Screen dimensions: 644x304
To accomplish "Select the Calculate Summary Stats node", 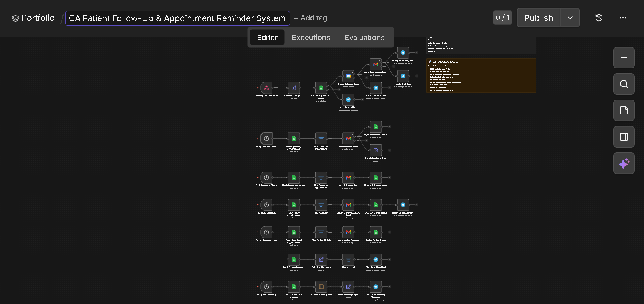I will [x=321, y=287].
